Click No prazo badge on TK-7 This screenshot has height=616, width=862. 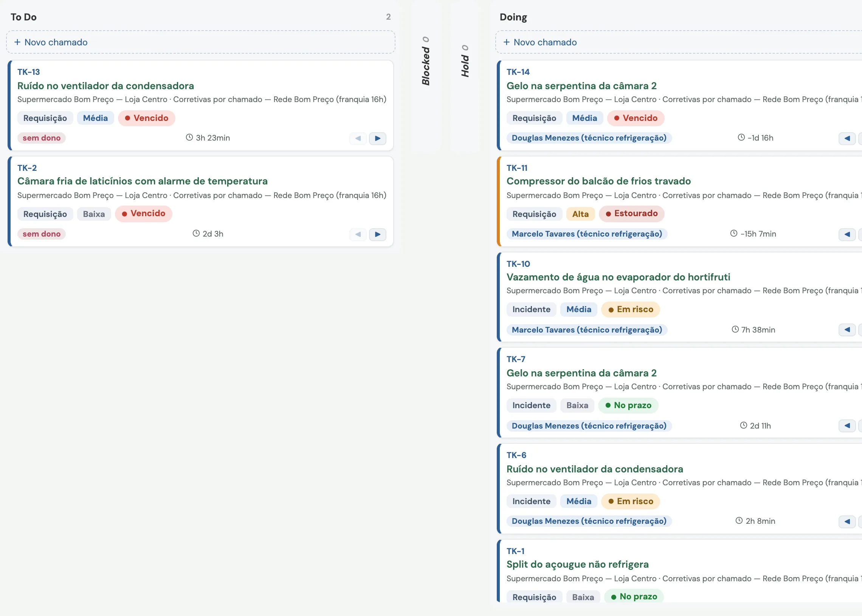628,406
